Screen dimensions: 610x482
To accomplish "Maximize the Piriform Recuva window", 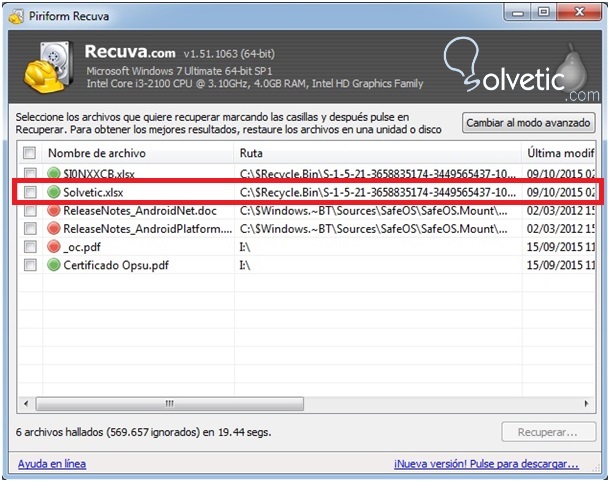I will [544, 12].
